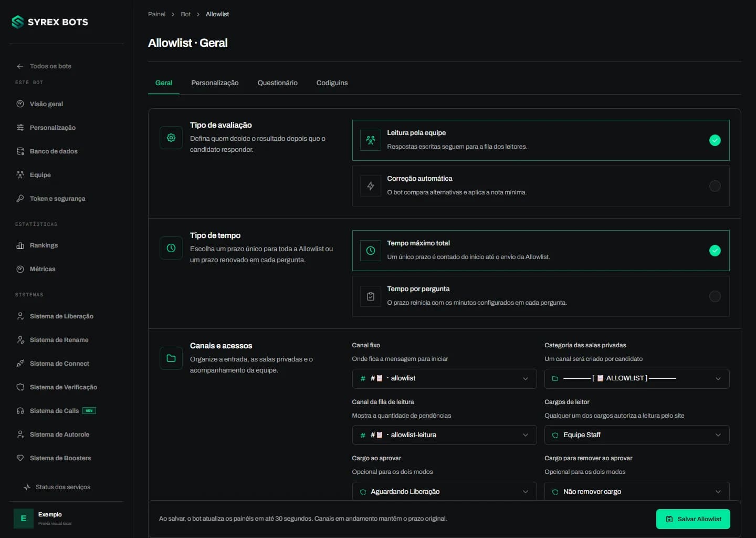Click the user icon for Sistema de Liberação
This screenshot has width=756, height=538.
20,316
